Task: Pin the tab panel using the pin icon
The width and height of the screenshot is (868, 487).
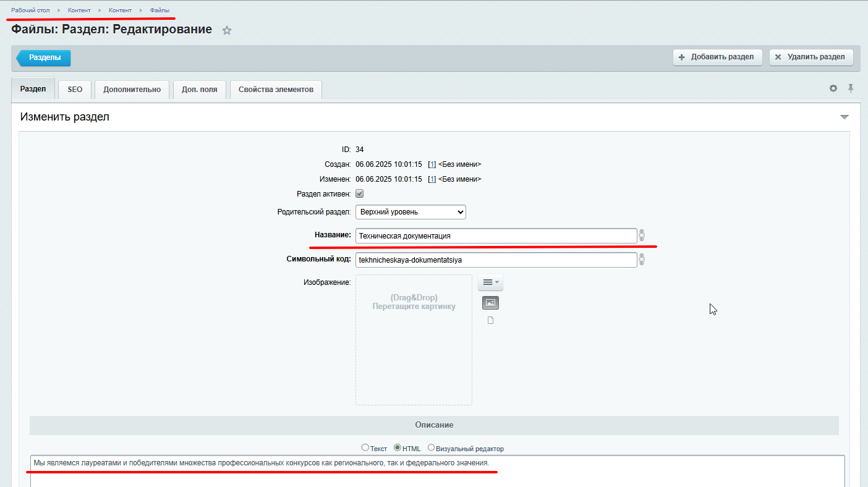Action: [x=851, y=88]
